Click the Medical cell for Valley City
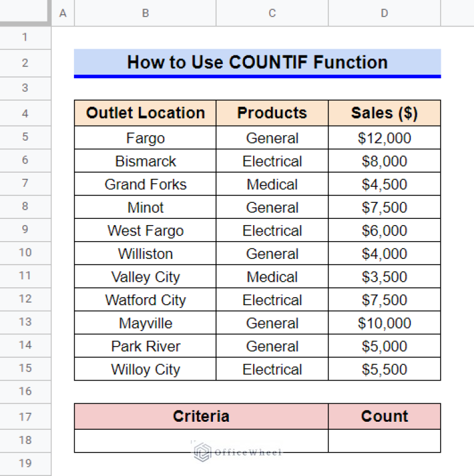 click(x=272, y=277)
